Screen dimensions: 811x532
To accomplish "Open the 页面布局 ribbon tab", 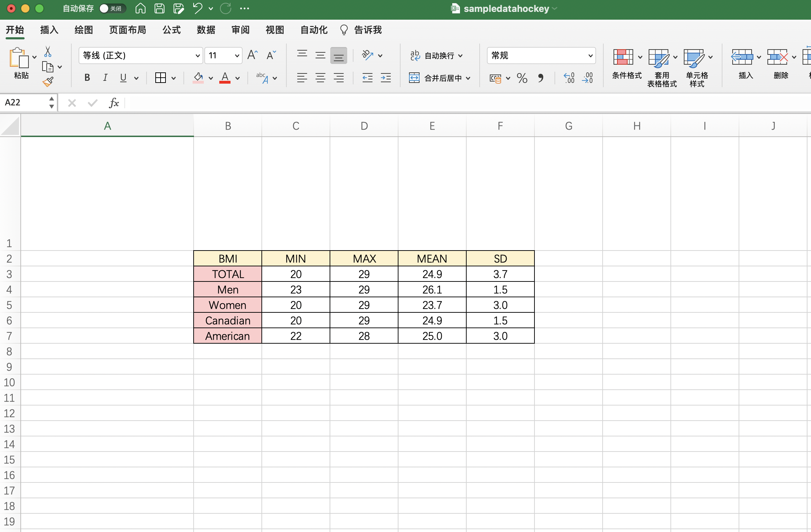I will (128, 30).
